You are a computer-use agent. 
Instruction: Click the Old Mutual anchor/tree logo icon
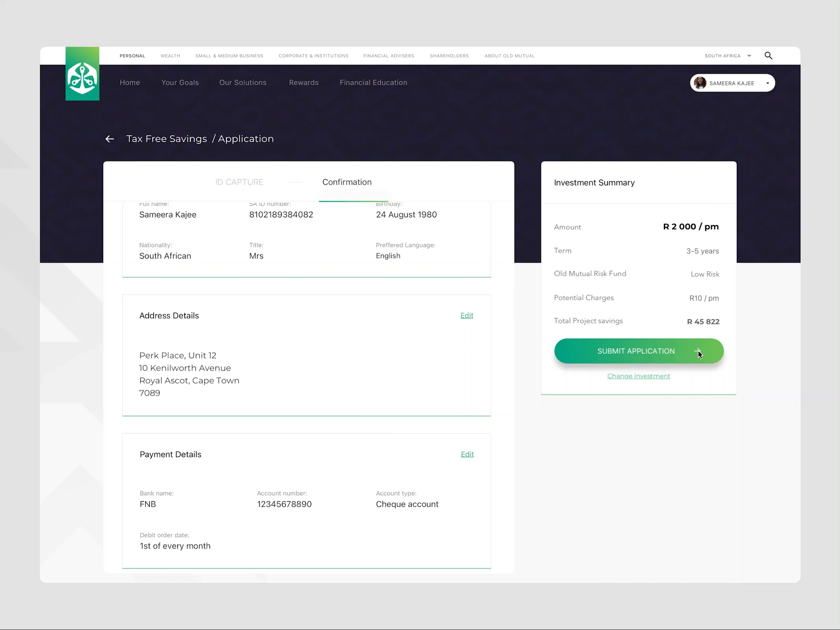pos(82,74)
